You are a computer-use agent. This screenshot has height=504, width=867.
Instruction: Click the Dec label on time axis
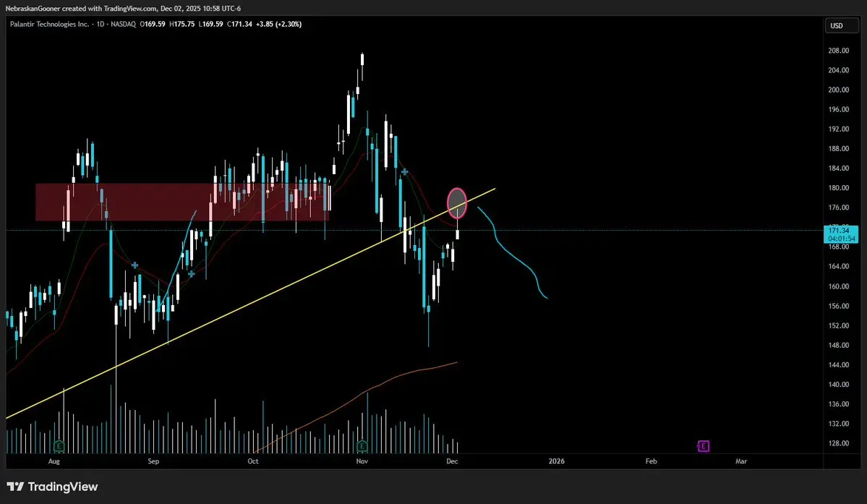click(x=452, y=461)
